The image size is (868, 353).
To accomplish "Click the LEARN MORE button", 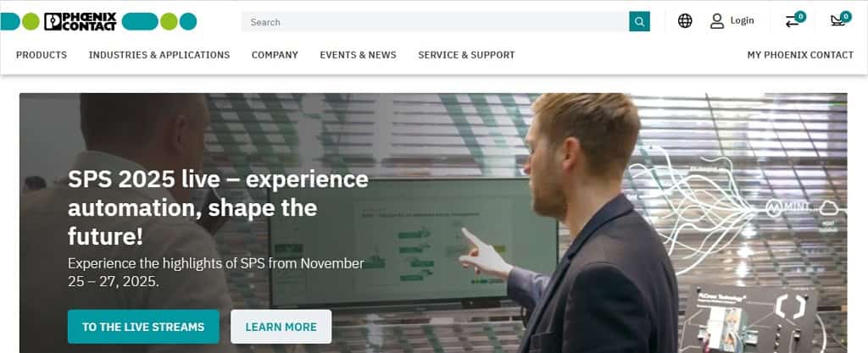I will point(281,327).
